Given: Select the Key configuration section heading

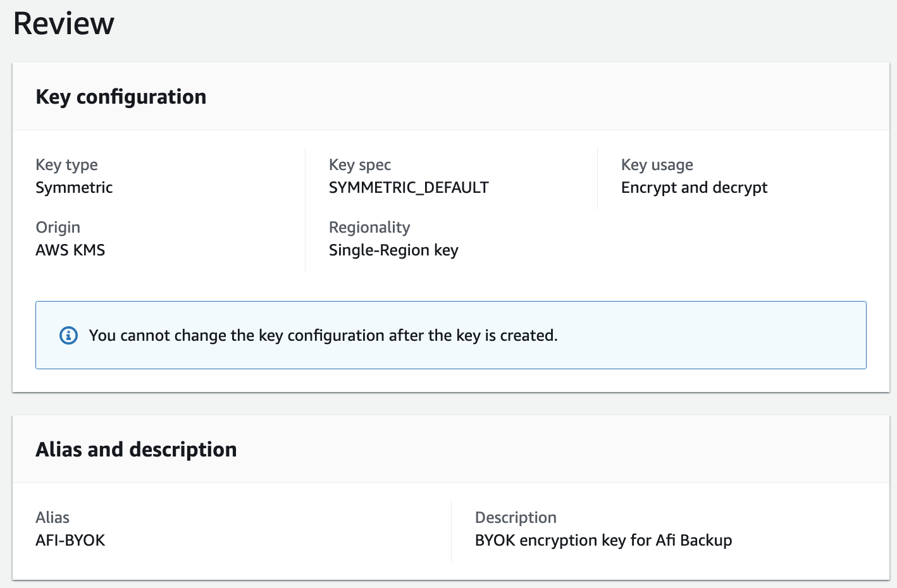Looking at the screenshot, I should click(121, 97).
